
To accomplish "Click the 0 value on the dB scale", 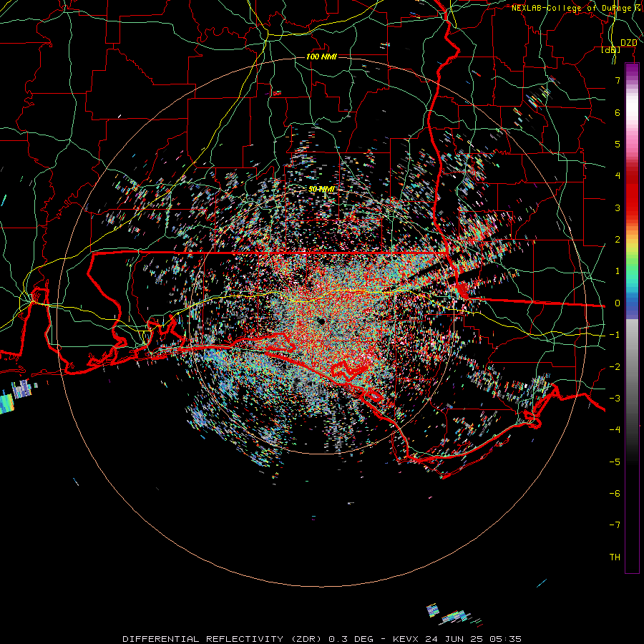I will click(x=618, y=303).
